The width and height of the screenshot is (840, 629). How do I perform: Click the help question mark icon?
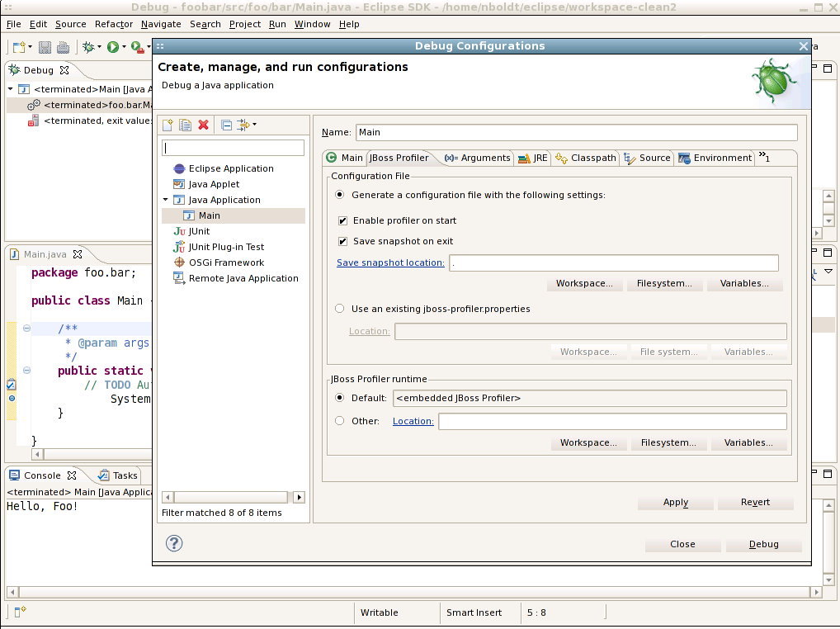(174, 543)
